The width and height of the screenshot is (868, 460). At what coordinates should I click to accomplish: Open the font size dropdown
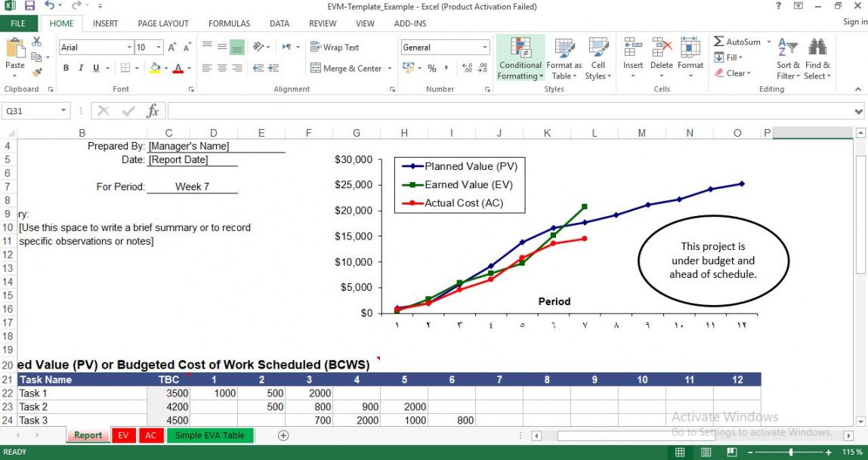click(x=159, y=48)
